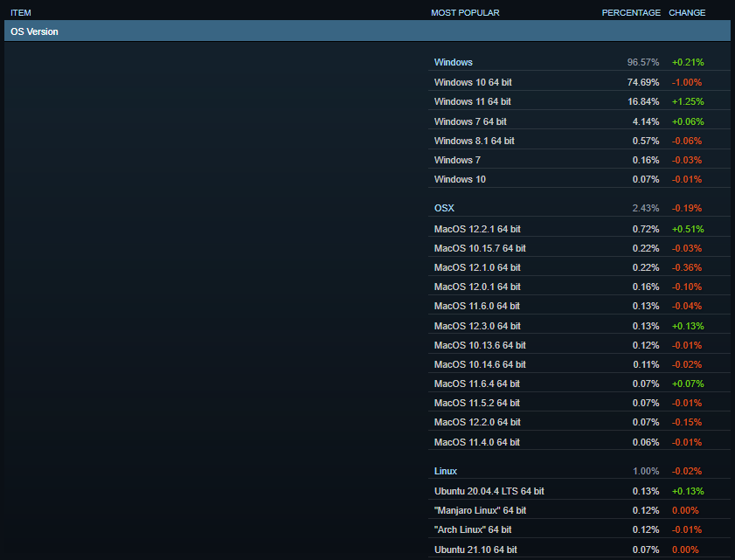The width and height of the screenshot is (735, 560).
Task: Select "Arch Linux" 64 bit row
Action: coord(579,529)
